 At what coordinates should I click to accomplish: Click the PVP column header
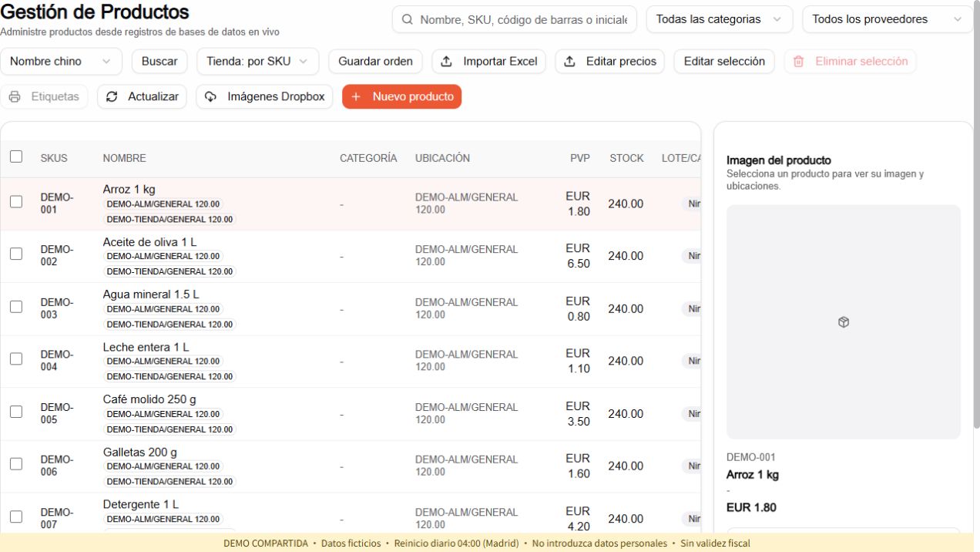pos(580,158)
